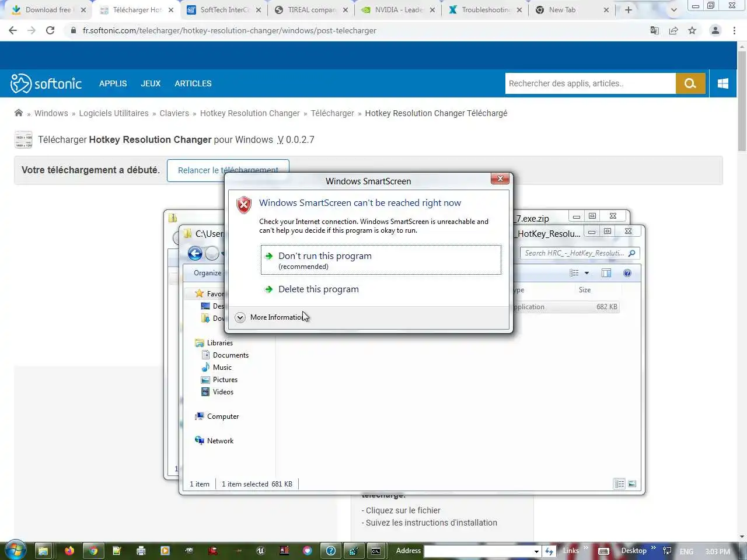Go back with Chrome's back arrow
This screenshot has width=747, height=560.
(13, 30)
